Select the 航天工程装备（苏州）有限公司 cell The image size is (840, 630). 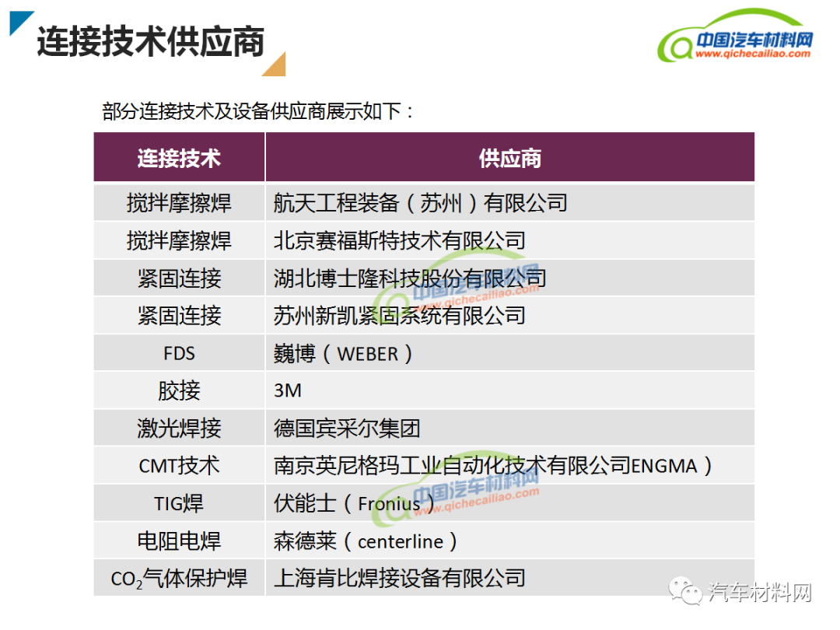510,202
